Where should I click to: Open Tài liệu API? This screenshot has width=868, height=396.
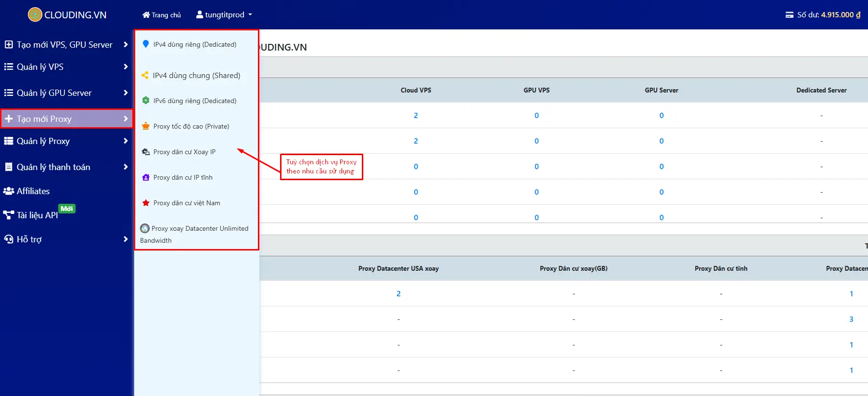tap(37, 215)
